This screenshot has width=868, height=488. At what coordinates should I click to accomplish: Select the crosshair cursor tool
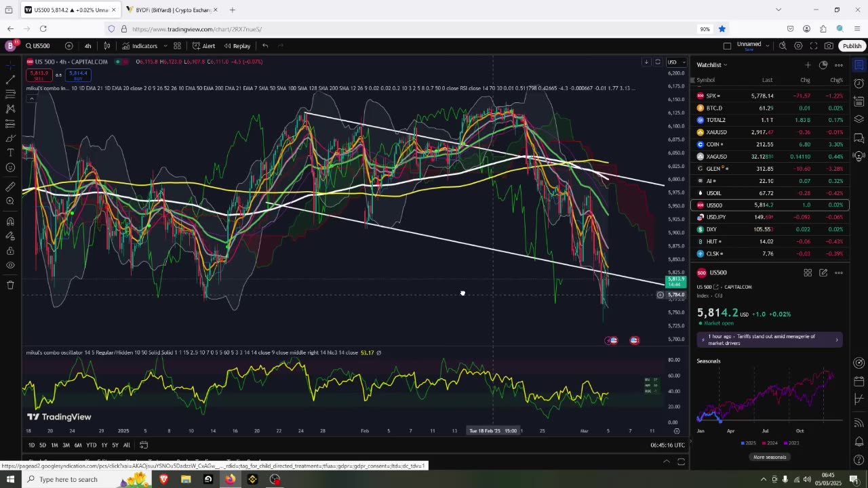[10, 65]
